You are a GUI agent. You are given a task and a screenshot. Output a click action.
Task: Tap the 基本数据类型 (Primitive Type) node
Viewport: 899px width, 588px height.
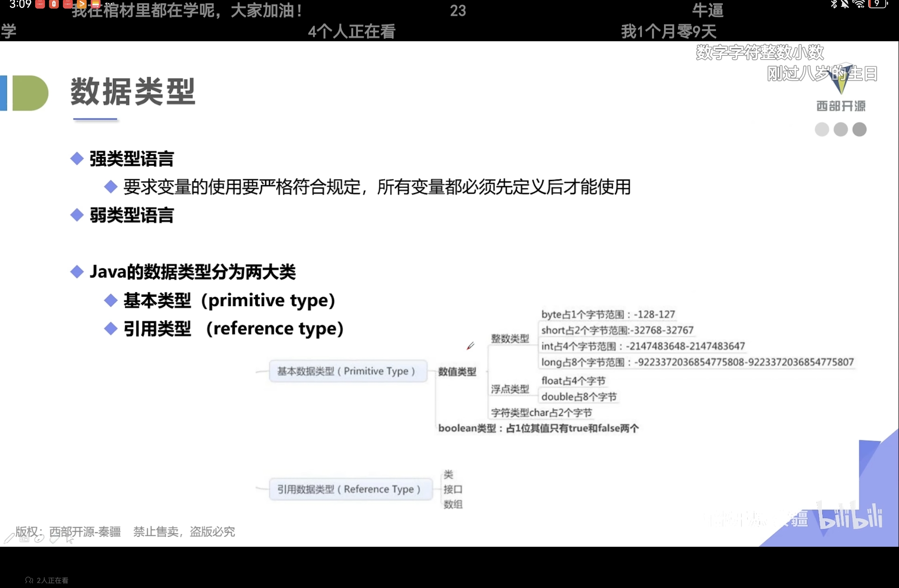(x=348, y=371)
